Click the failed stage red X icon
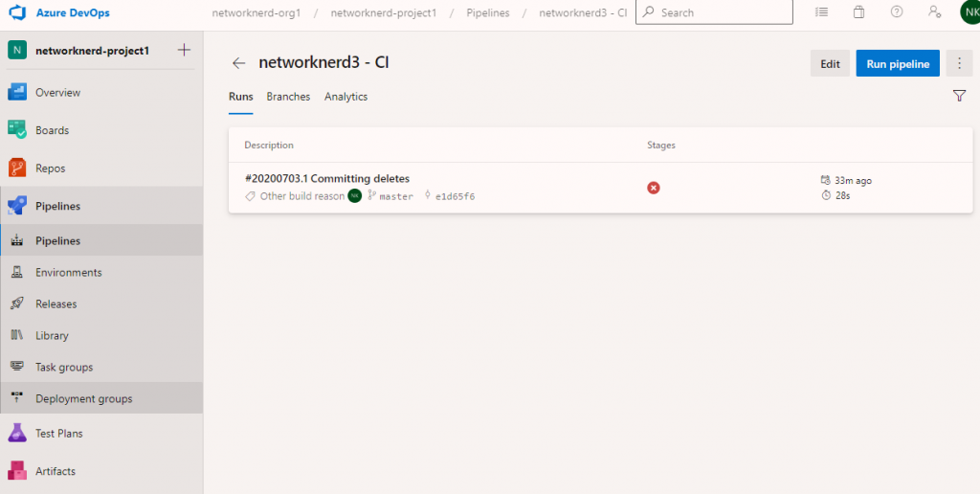This screenshot has height=494, width=980. click(653, 188)
